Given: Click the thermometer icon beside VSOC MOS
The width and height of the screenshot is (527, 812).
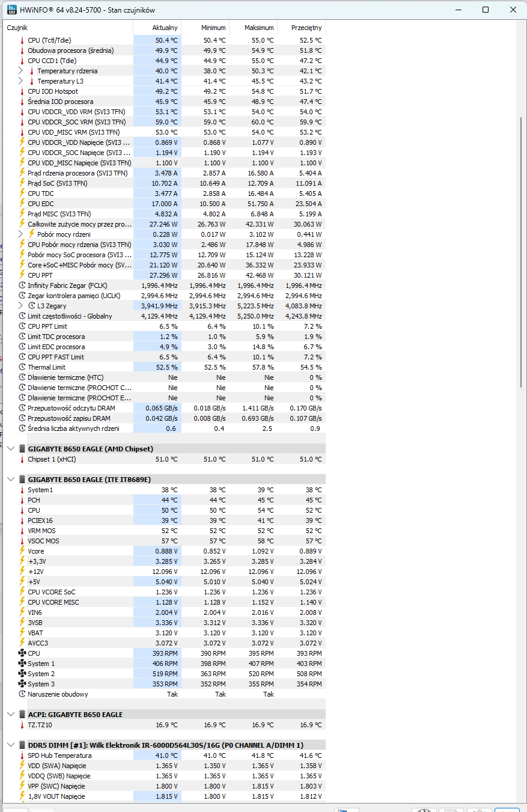Looking at the screenshot, I should click(22, 541).
